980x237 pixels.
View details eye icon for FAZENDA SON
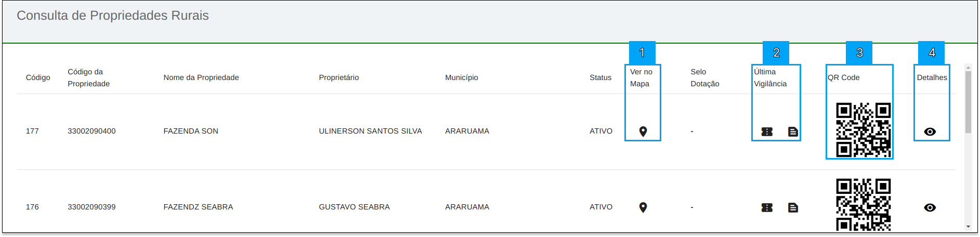coord(930,131)
